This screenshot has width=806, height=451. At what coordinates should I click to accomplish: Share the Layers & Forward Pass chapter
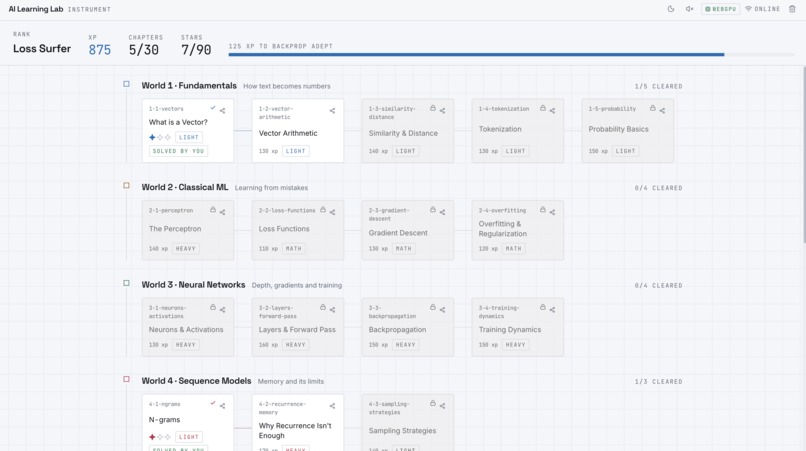333,310
